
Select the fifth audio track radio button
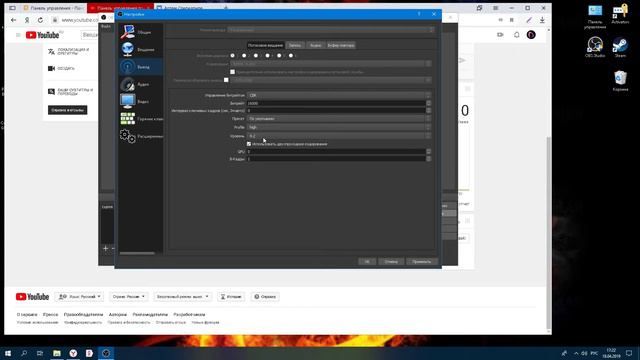(279, 56)
